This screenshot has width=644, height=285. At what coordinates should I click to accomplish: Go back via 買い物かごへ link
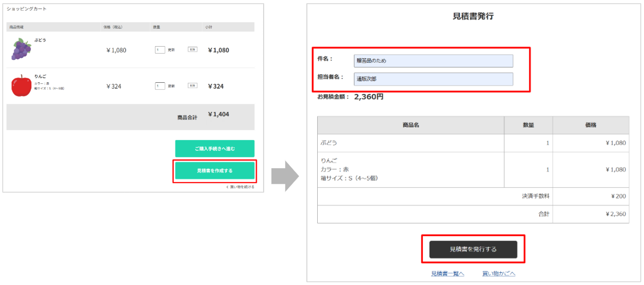[x=498, y=274]
